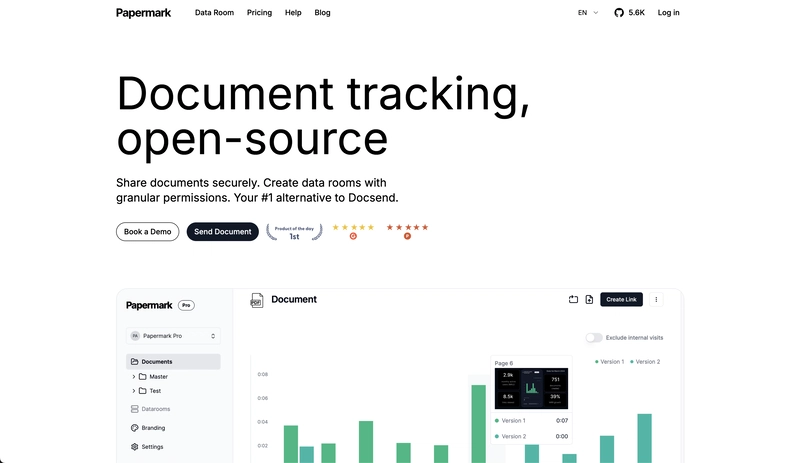The image size is (800, 463).
Task: Click the 5.6K GitHub stars count
Action: (x=636, y=13)
